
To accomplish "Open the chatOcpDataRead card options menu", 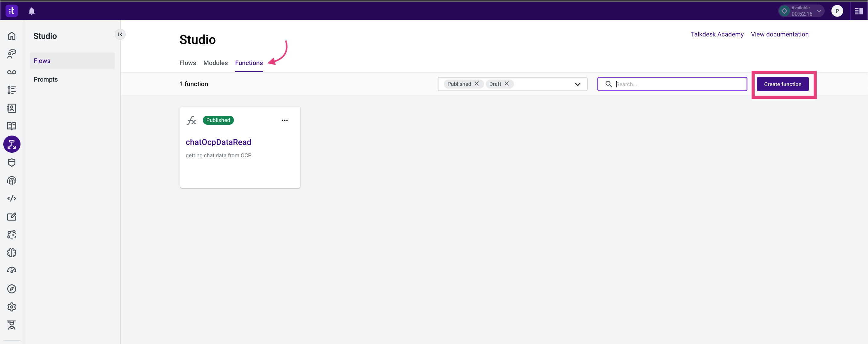I will tap(285, 120).
